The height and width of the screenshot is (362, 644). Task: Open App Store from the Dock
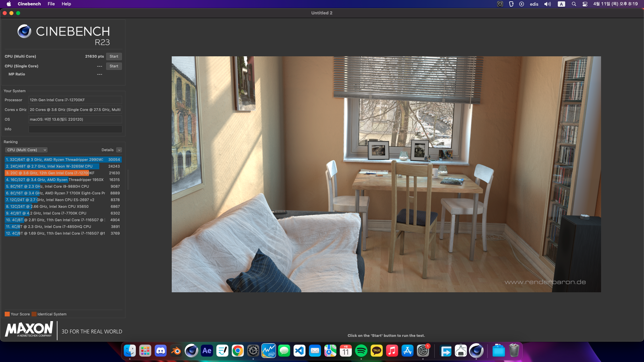[408, 351]
